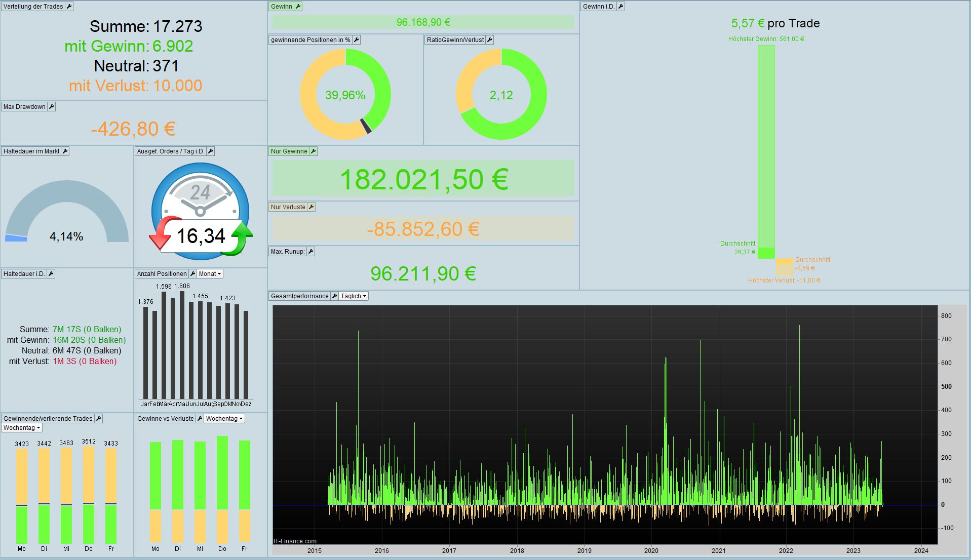Click the 800 value on performance chart axis
Screen dimensions: 971x560
click(x=946, y=316)
